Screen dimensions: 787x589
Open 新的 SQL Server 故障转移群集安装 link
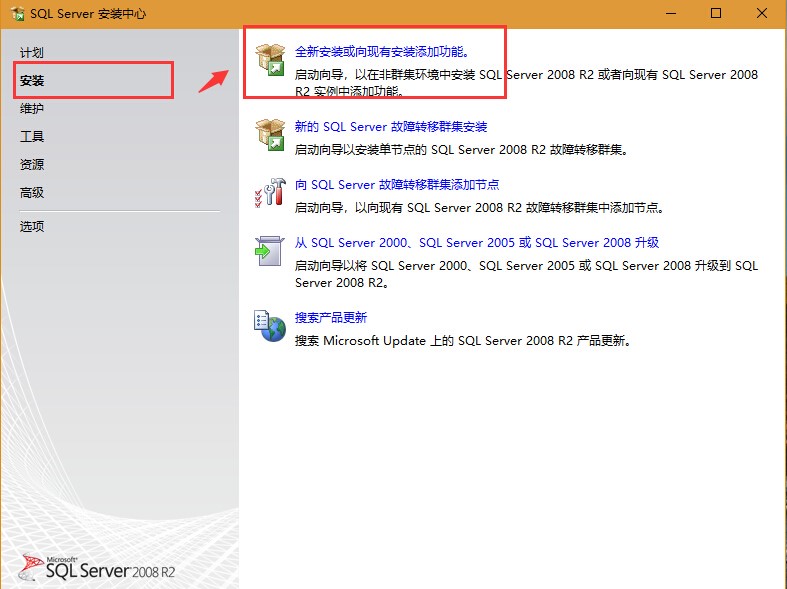click(391, 127)
